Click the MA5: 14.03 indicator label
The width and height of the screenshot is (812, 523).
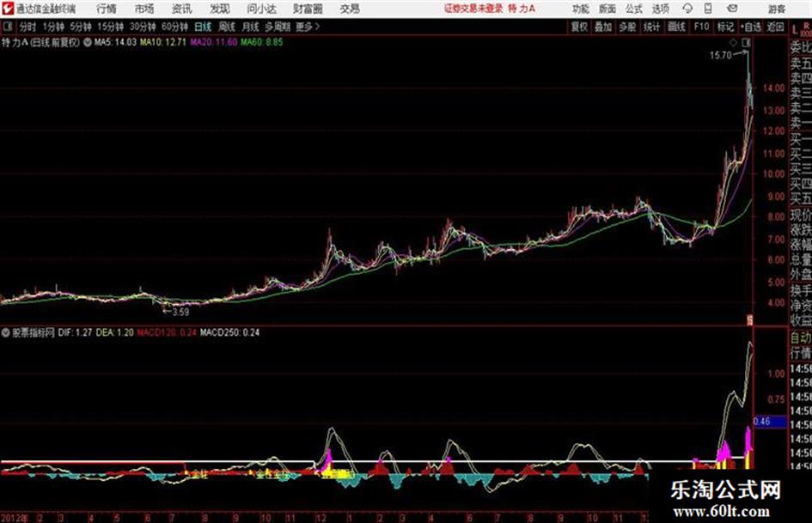click(115, 42)
